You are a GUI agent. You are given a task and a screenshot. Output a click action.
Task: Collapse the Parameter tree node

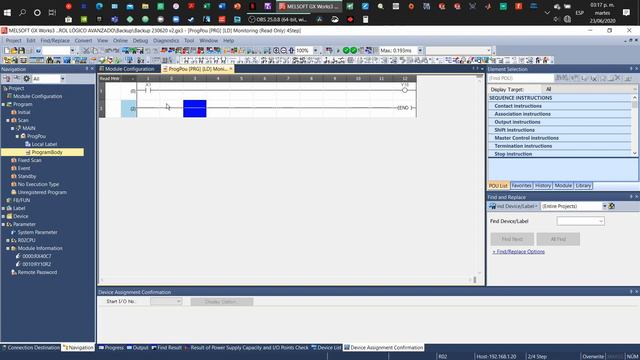click(4, 224)
